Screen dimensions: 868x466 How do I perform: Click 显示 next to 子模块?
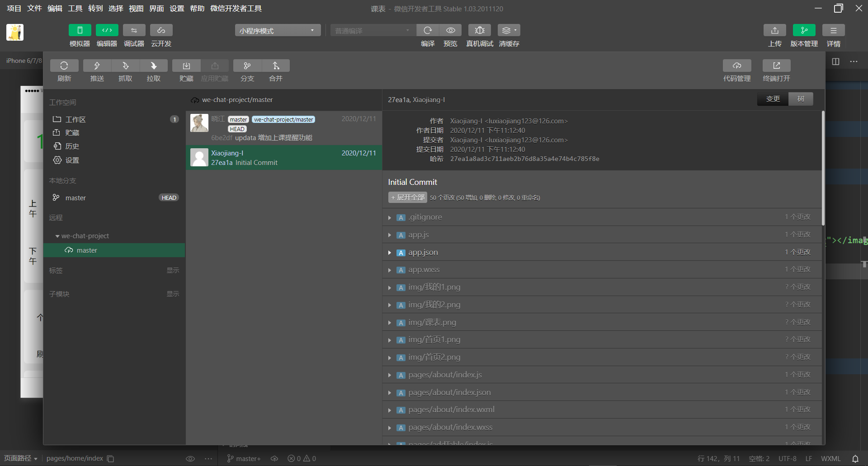pyautogui.click(x=173, y=294)
